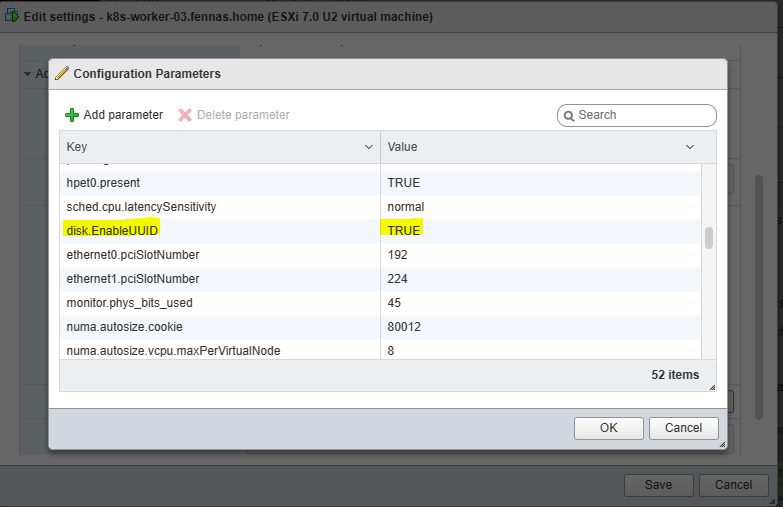Screen dimensions: 783x507
Task: Select the disk.EnableUUID key
Action: (x=112, y=231)
